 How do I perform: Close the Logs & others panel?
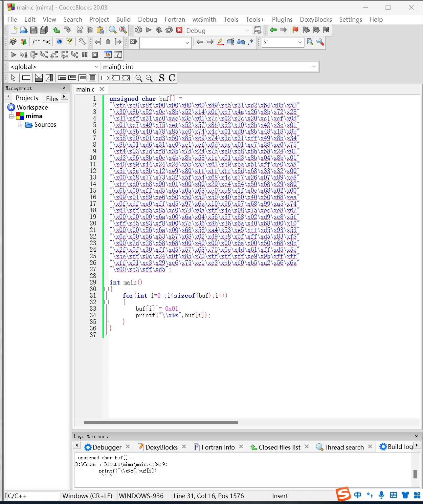point(416,436)
